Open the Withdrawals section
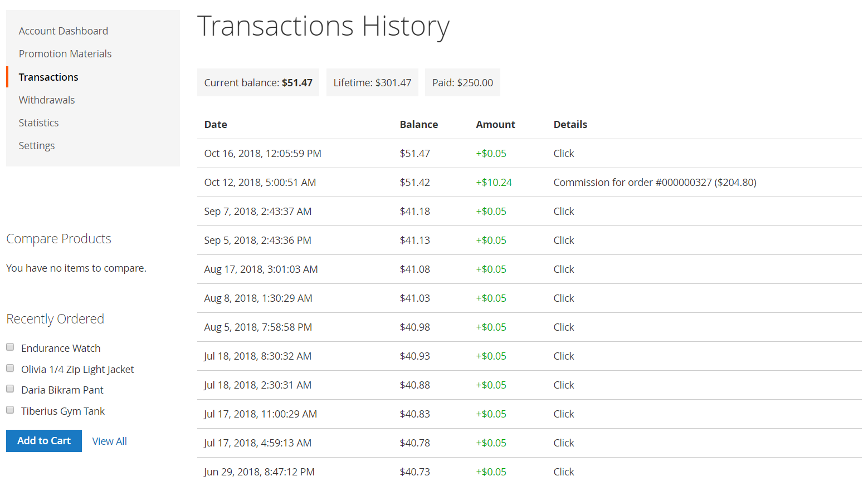 46,100
